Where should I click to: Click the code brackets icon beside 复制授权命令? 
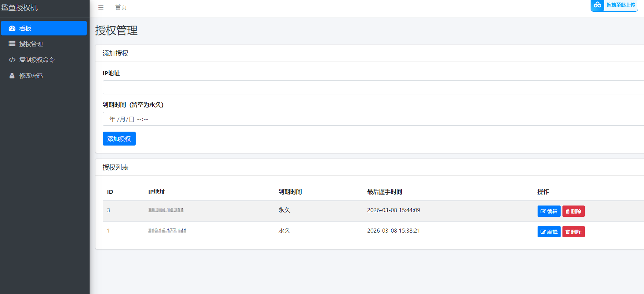[12, 60]
